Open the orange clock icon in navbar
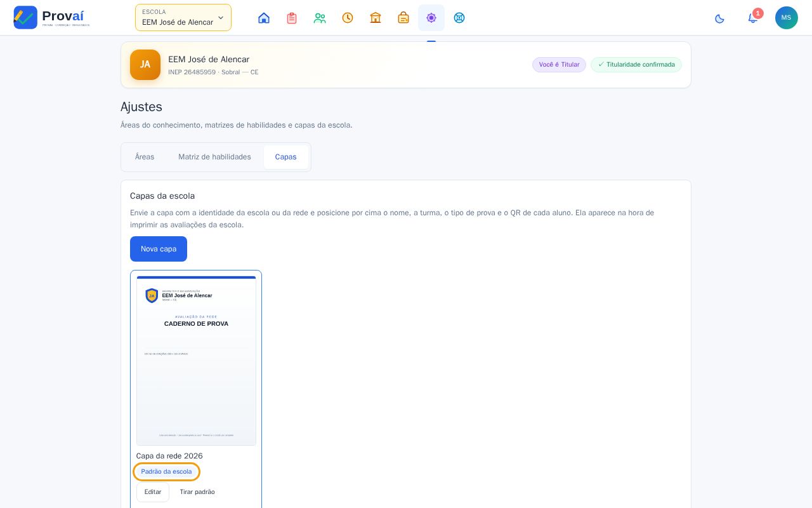 pyautogui.click(x=348, y=18)
